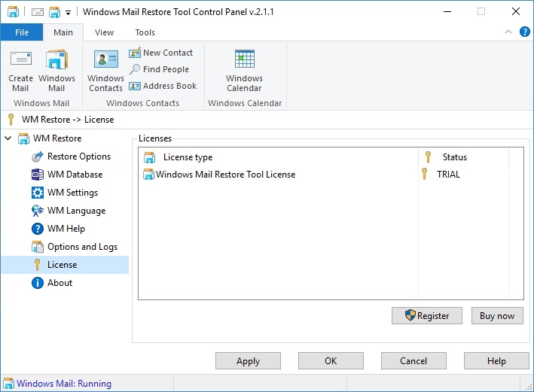Click the Cancel button
The width and height of the screenshot is (534, 392).
(413, 360)
